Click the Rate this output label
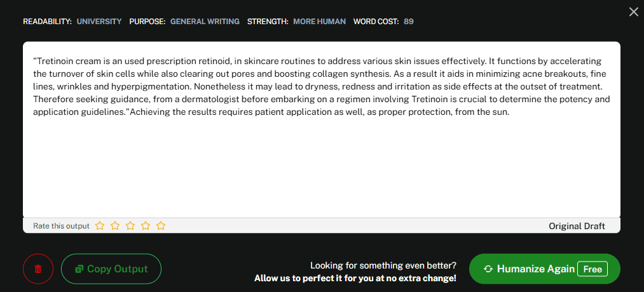This screenshot has height=292, width=644. pos(61,226)
